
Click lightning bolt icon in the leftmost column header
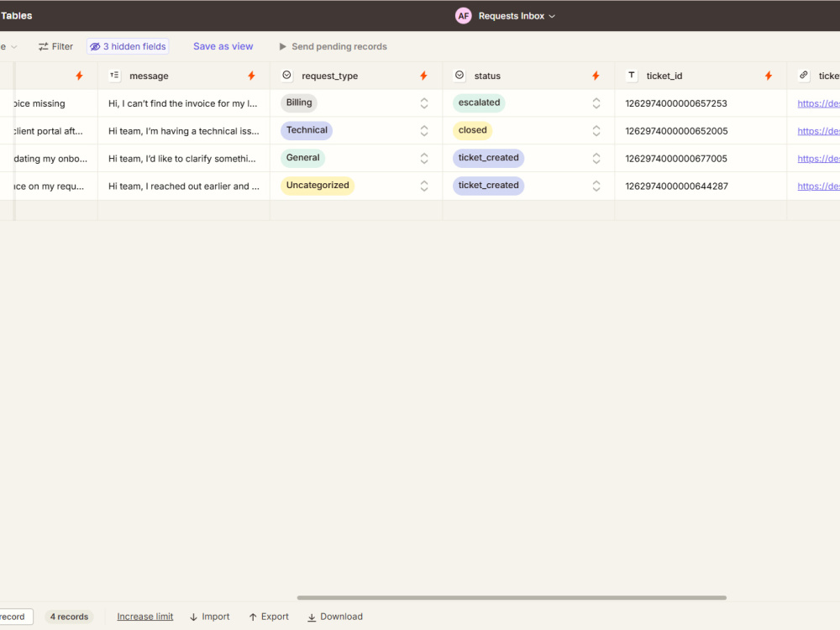(79, 76)
